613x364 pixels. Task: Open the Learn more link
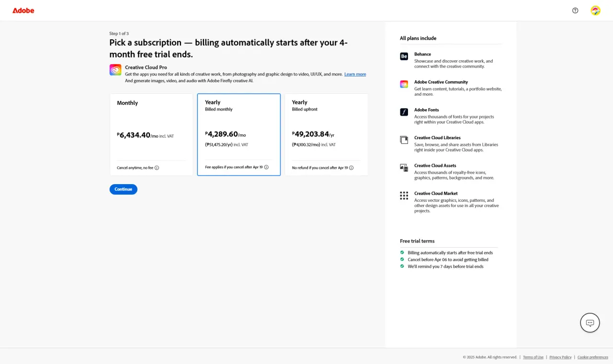pyautogui.click(x=355, y=74)
